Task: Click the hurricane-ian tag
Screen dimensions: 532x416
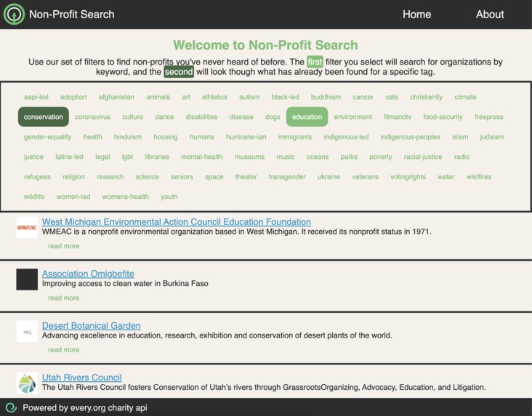Action: pos(246,137)
